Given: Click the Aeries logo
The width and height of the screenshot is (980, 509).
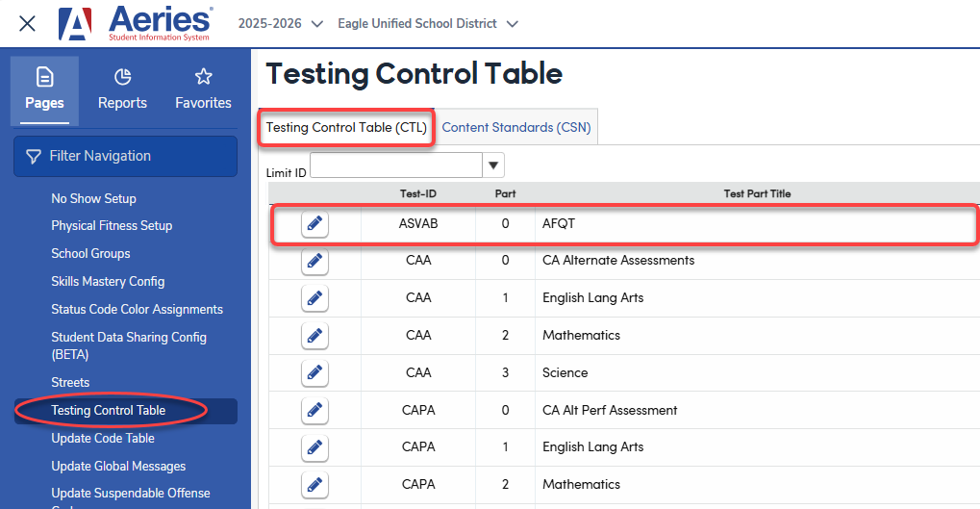Looking at the screenshot, I should pyautogui.click(x=136, y=24).
